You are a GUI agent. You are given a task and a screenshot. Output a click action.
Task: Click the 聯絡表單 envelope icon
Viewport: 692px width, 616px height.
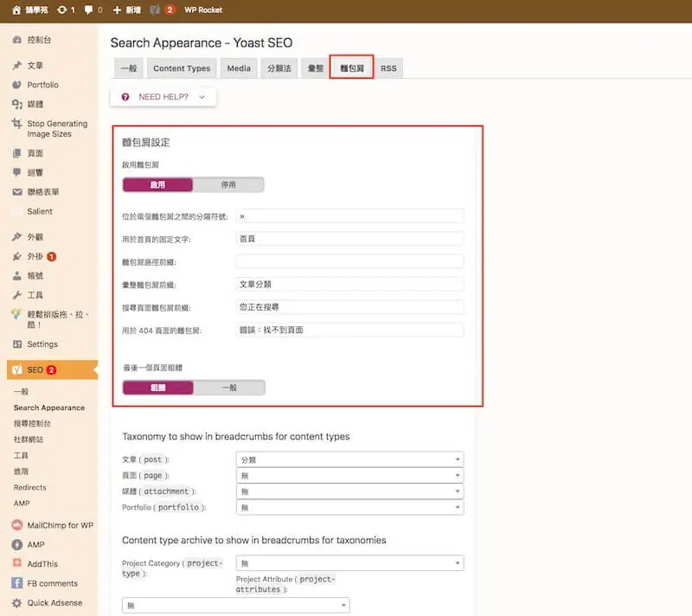pyautogui.click(x=16, y=192)
